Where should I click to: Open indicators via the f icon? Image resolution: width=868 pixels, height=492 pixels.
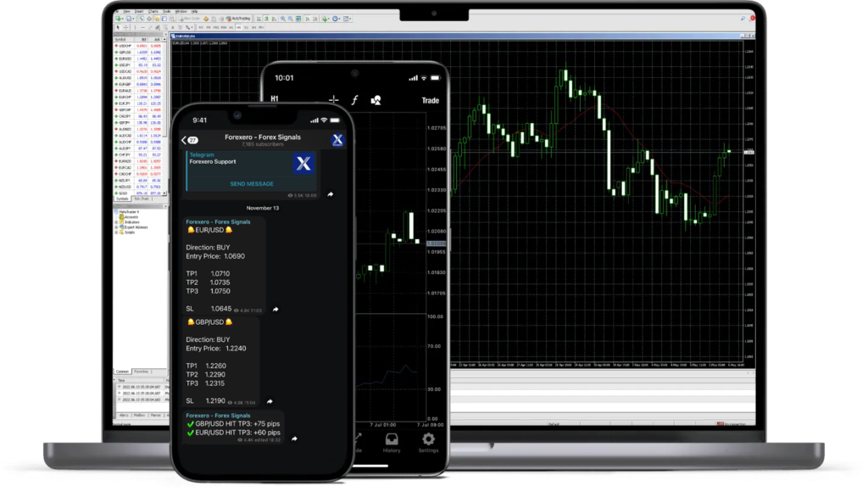click(355, 100)
